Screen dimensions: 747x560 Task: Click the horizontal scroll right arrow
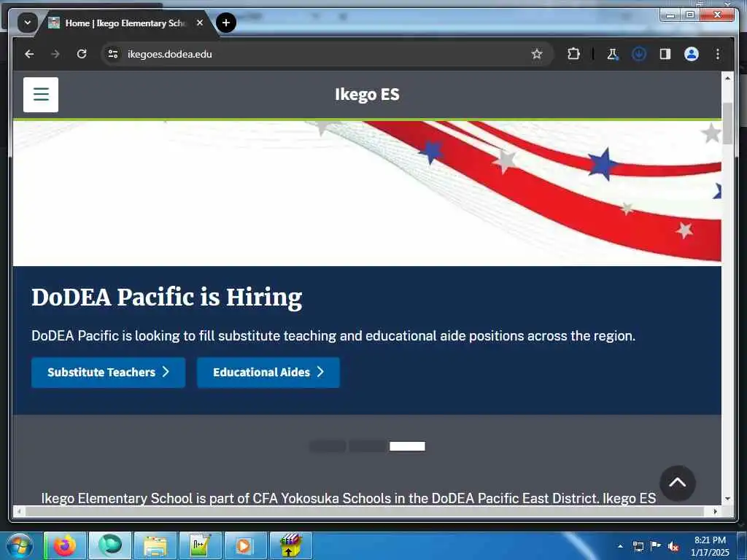(x=716, y=511)
